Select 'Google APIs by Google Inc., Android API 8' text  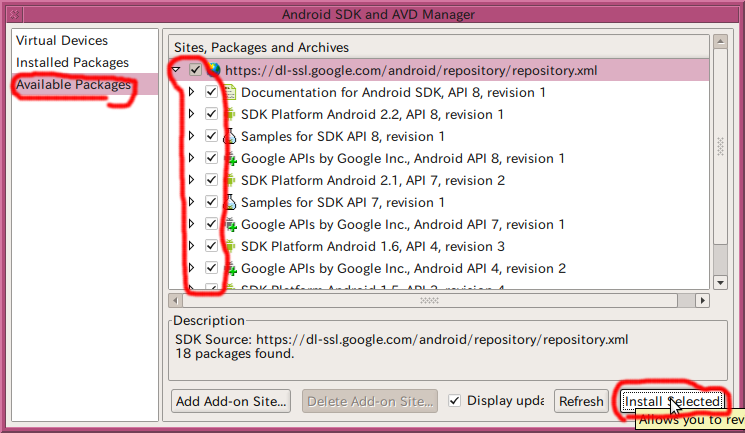pyautogui.click(x=402, y=158)
